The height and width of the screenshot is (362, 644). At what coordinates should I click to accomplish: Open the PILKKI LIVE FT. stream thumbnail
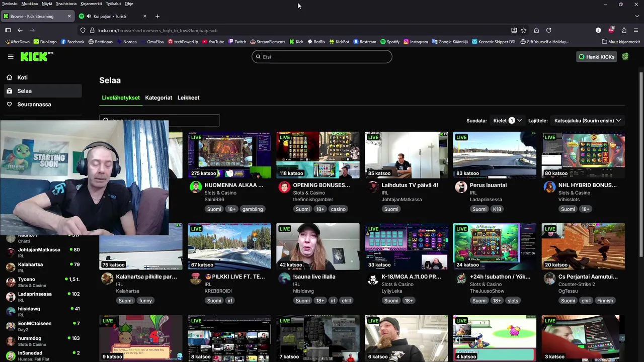tap(229, 246)
